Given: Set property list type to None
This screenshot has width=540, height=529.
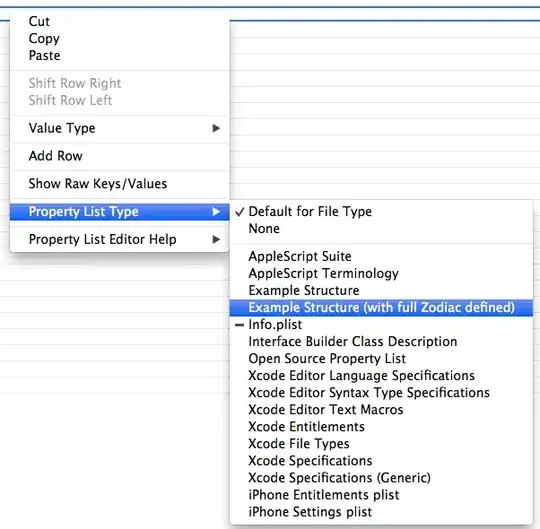Looking at the screenshot, I should (x=381, y=229).
